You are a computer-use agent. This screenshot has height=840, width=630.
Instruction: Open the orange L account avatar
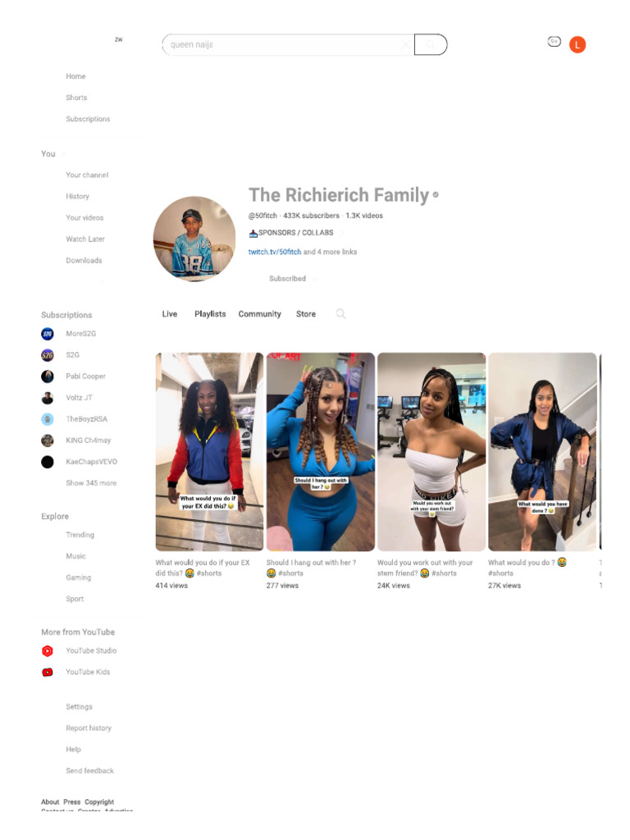pos(577,45)
